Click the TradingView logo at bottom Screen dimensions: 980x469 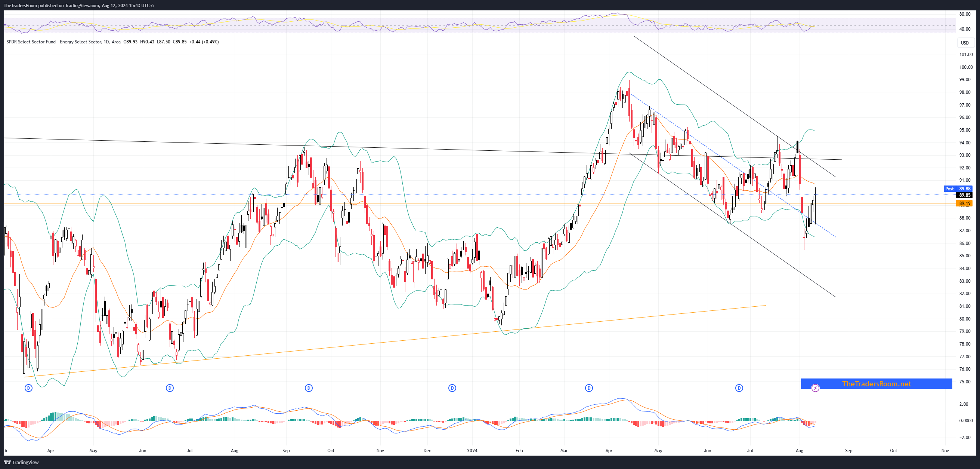21,462
